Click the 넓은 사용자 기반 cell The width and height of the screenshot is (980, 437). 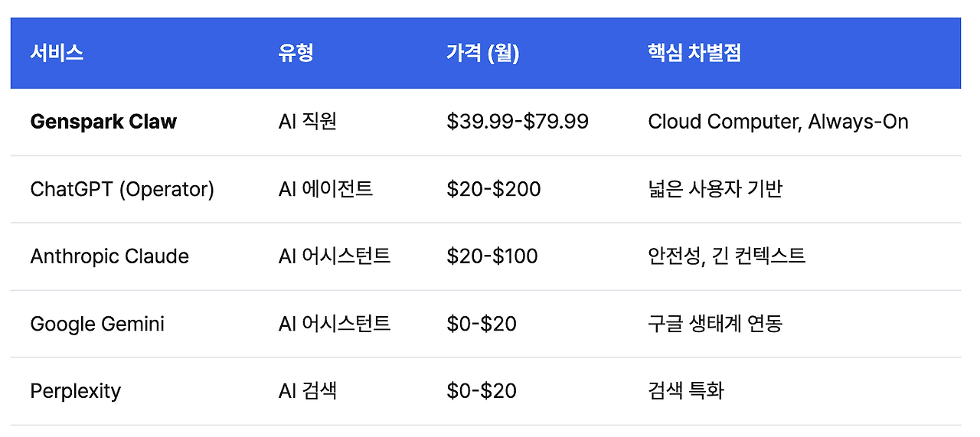coord(714,189)
